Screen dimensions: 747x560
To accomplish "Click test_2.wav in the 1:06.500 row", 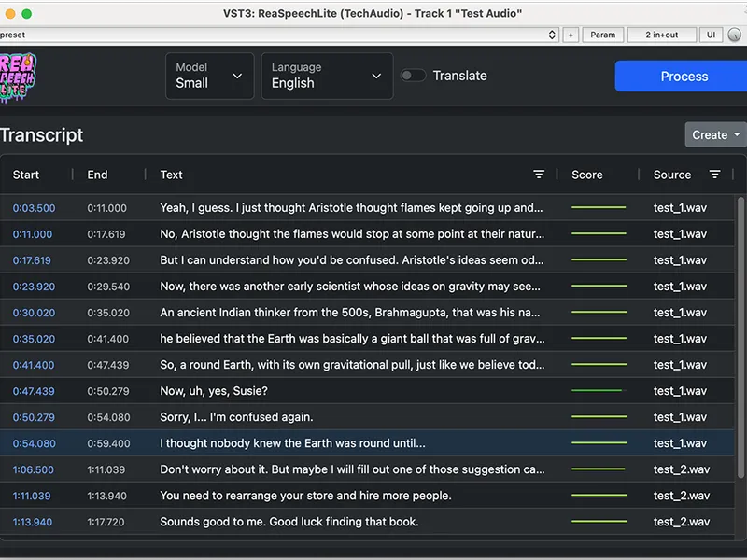I will 682,470.
